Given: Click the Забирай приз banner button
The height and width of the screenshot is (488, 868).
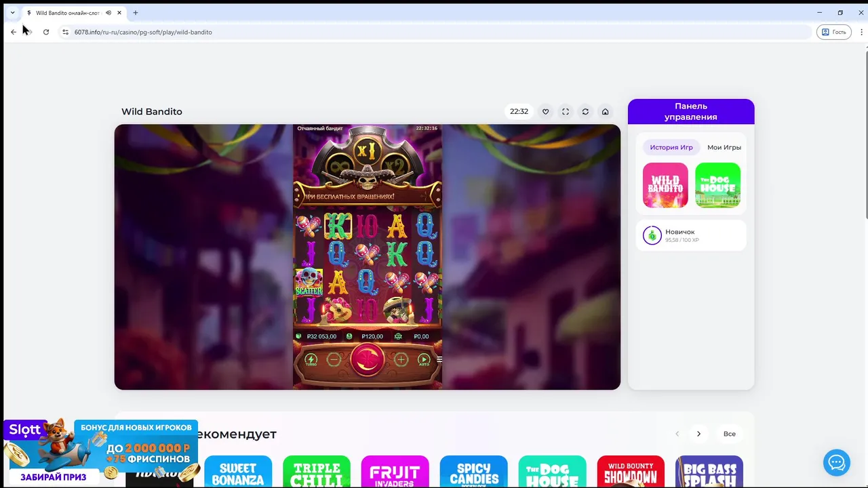Looking at the screenshot, I should (x=53, y=477).
